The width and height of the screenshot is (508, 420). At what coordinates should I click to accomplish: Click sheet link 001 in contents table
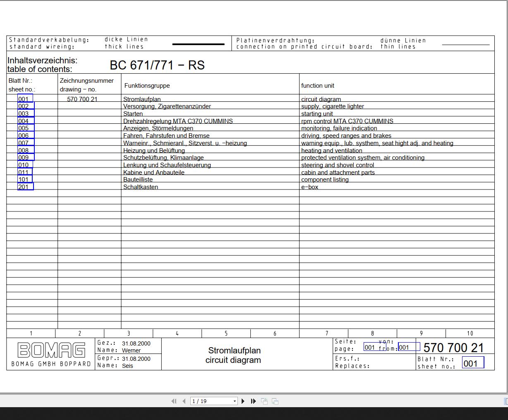(x=25, y=98)
